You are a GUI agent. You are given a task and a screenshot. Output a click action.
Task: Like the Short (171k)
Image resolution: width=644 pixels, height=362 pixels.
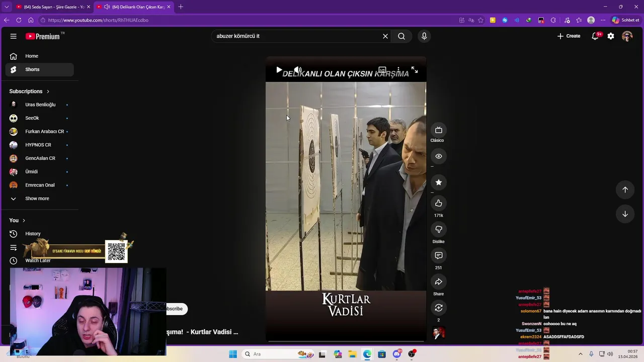point(438,203)
